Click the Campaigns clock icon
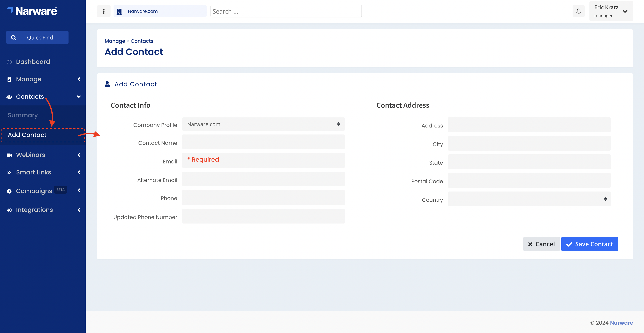This screenshot has width=644, height=333. (x=9, y=191)
